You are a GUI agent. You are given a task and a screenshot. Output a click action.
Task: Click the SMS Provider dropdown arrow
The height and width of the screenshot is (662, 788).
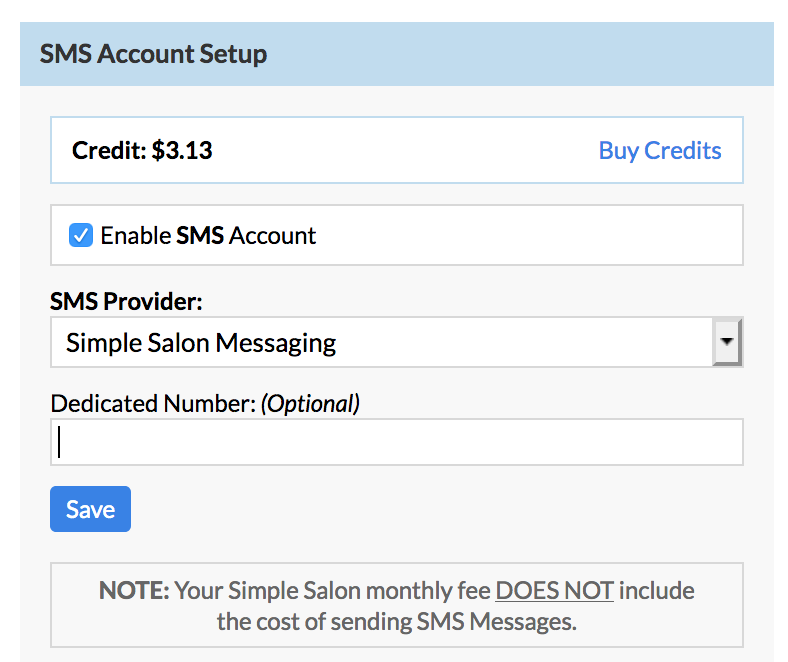coord(727,343)
